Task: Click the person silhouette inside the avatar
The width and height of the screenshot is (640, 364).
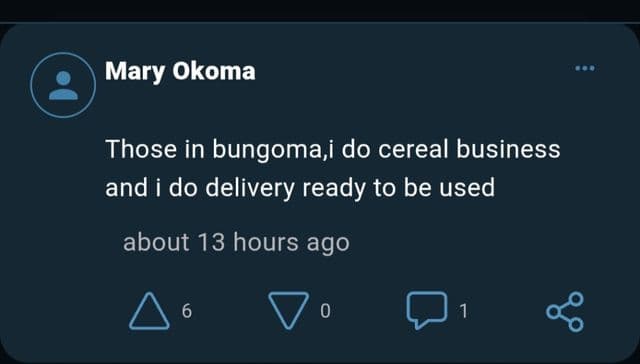Action: tap(63, 86)
